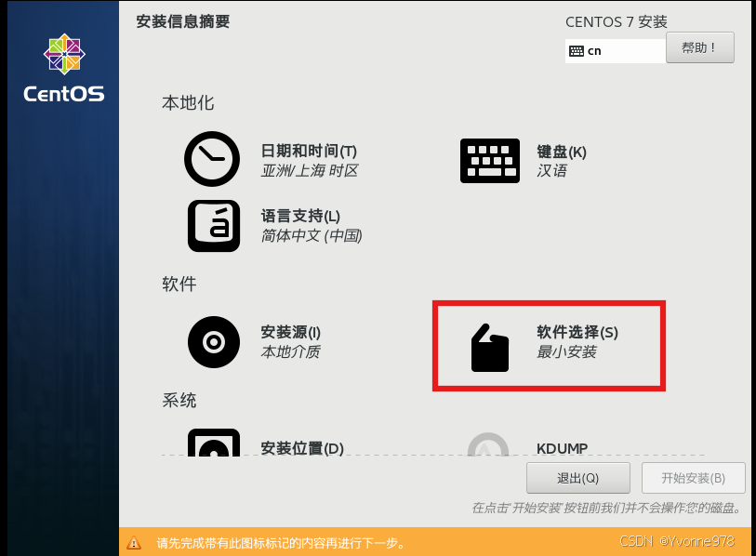Click the 汉语 keyboard status text

(552, 171)
